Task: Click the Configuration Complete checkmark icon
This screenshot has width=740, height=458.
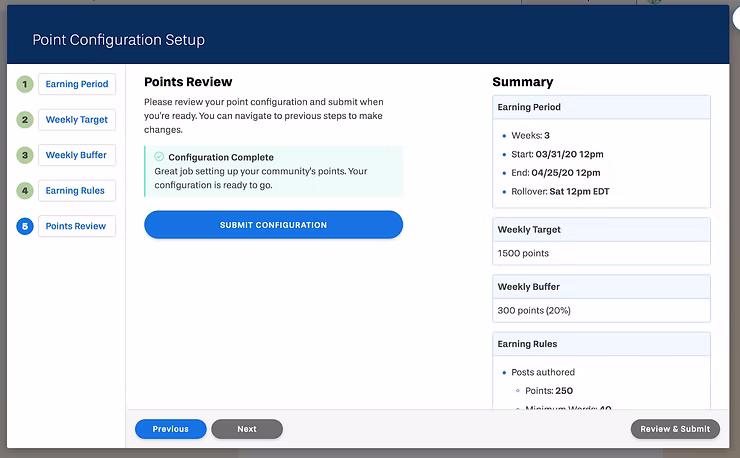Action: click(x=159, y=157)
